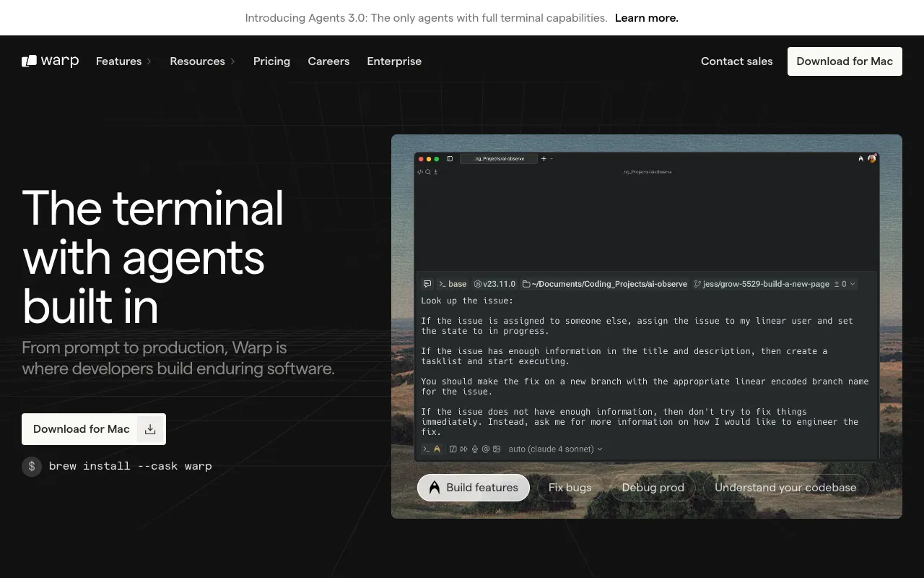Image resolution: width=924 pixels, height=578 pixels.
Task: Click the slash commands icon in the input bar
Action: pos(453,449)
